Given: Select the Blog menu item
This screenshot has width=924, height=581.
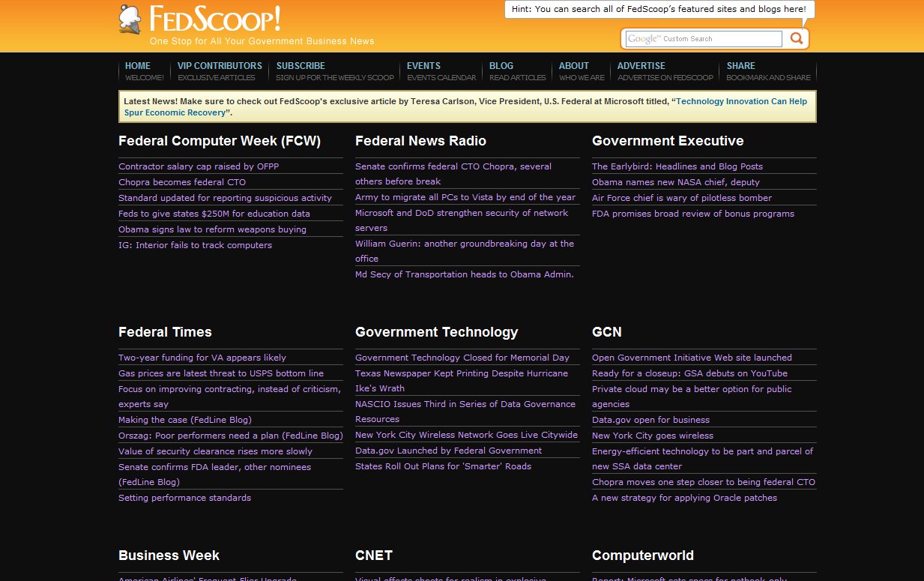Looking at the screenshot, I should point(501,66).
